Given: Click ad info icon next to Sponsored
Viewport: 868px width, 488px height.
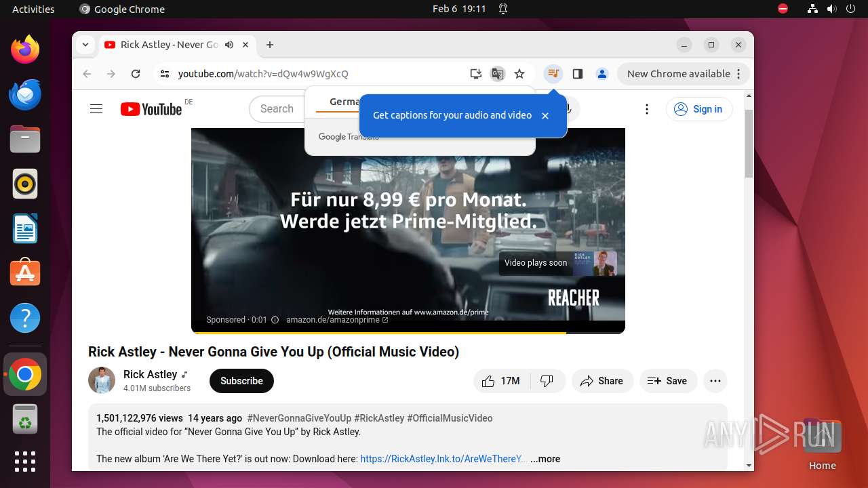Looking at the screenshot, I should tap(275, 320).
